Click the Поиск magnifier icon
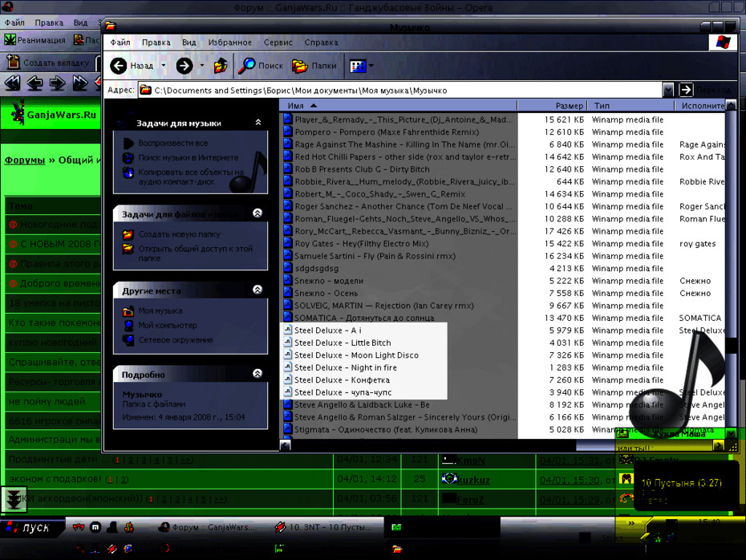Image resolution: width=746 pixels, height=560 pixels. coord(247,66)
